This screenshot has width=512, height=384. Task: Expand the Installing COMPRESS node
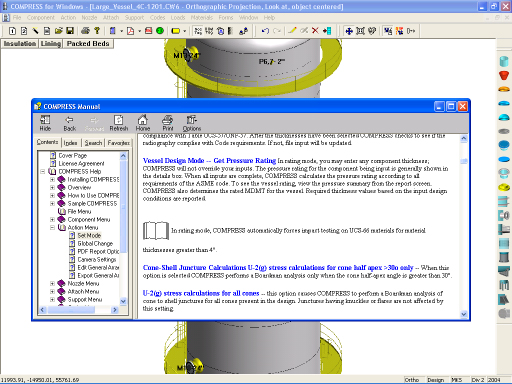click(52, 180)
